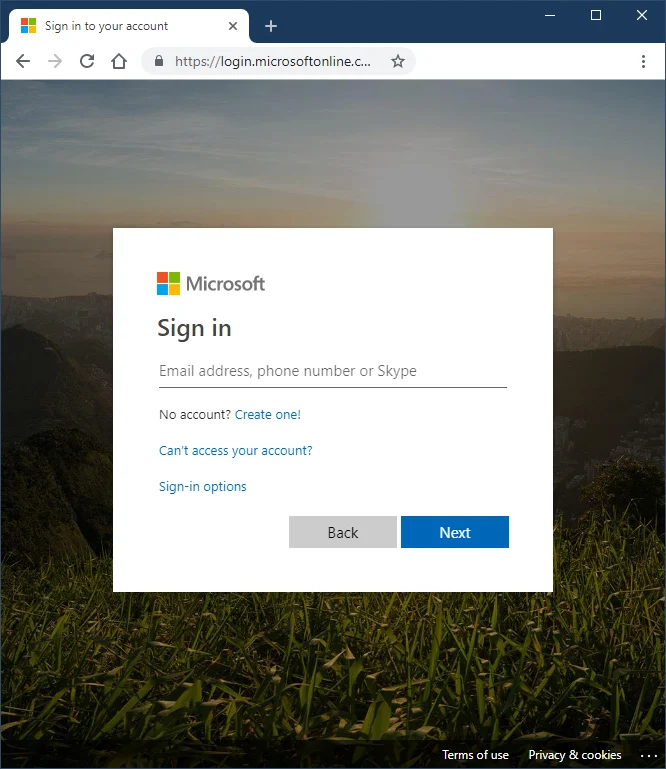666x769 pixels.
Task: Open 'Privacy & cookies' footer link
Action: tap(575, 755)
